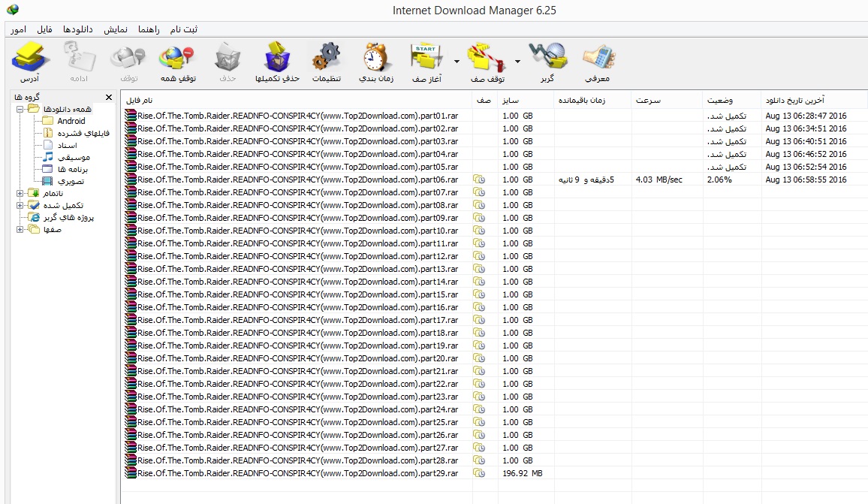This screenshot has width=868, height=504.
Task: Select the film icon for تصویری category
Action: 48,181
